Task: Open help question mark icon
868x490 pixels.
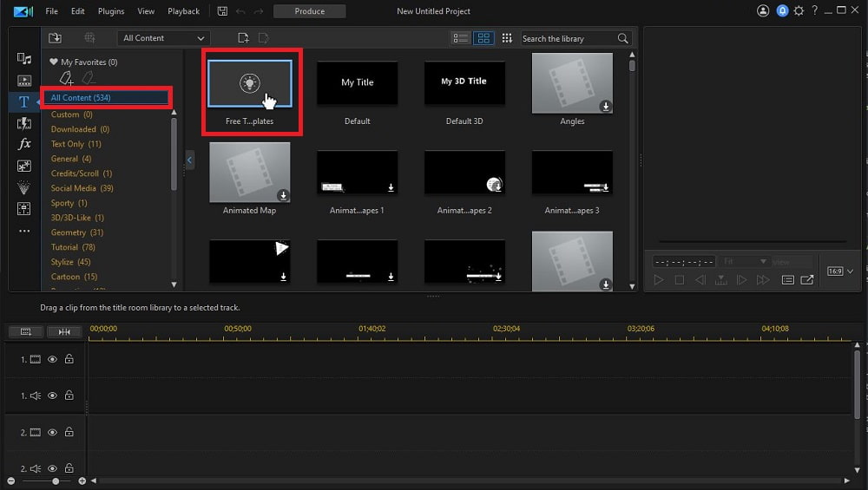Action: tap(814, 10)
